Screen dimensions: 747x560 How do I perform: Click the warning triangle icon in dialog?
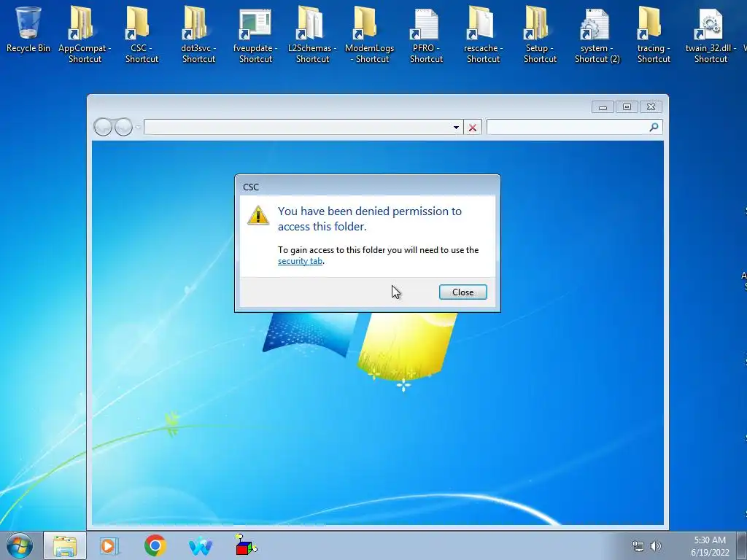tap(258, 215)
